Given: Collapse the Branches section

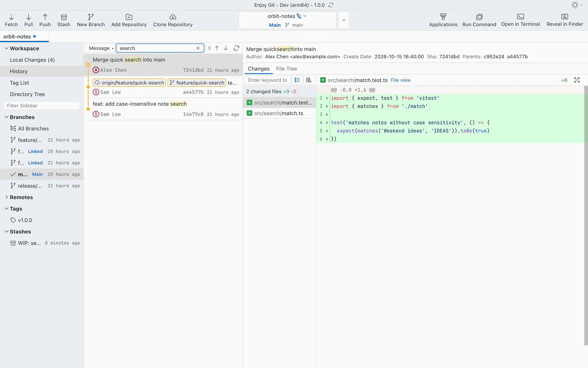Looking at the screenshot, I should pyautogui.click(x=6, y=117).
